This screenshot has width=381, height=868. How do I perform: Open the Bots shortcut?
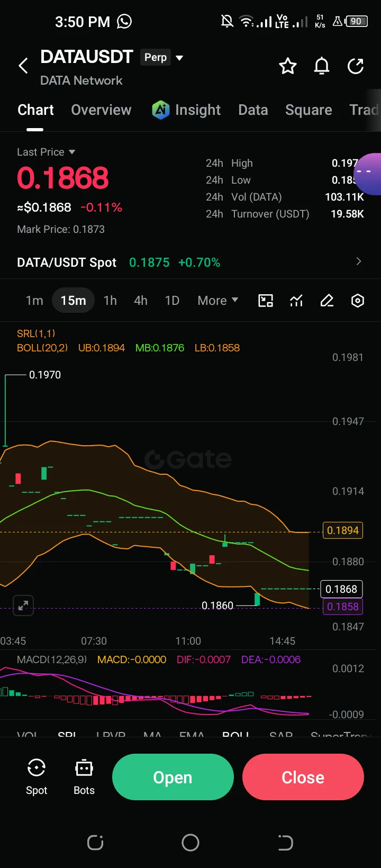(x=84, y=777)
